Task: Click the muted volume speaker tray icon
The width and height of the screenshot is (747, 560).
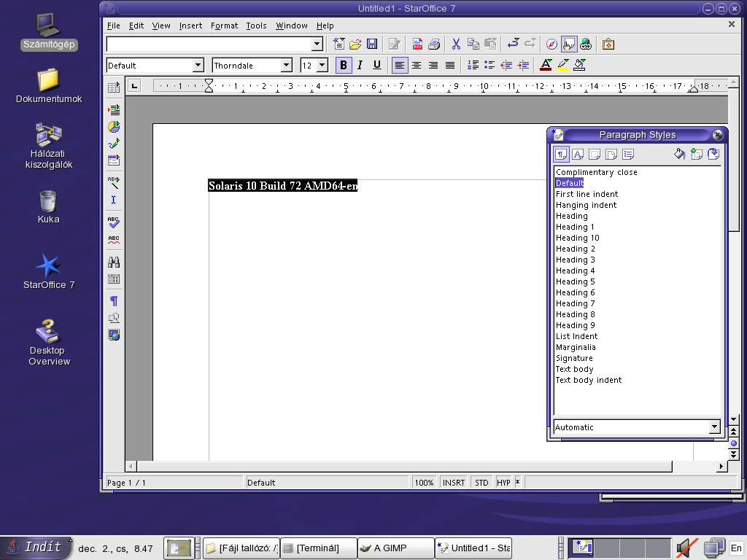Action: [x=686, y=548]
